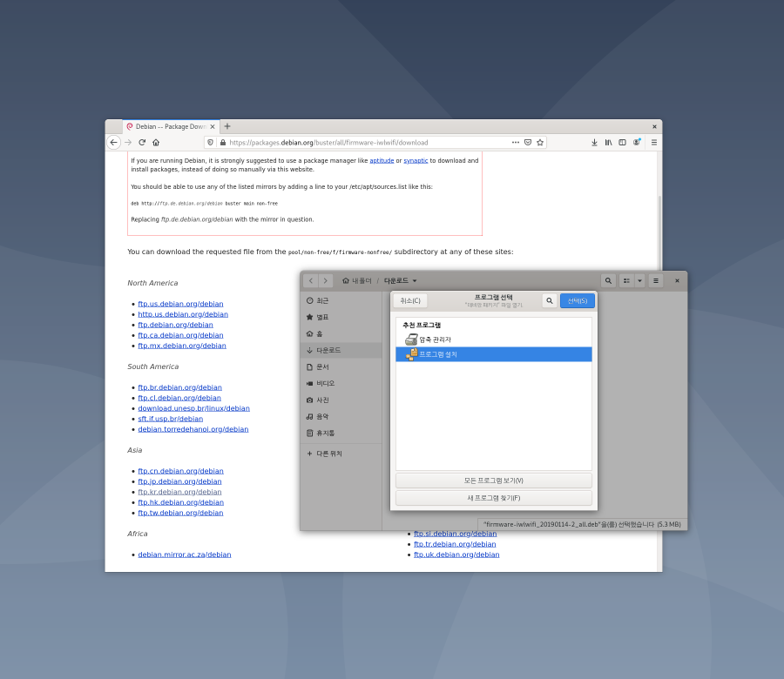Open ftp.kr.debian.org/debian mirror
784x679 pixels.
tap(179, 492)
